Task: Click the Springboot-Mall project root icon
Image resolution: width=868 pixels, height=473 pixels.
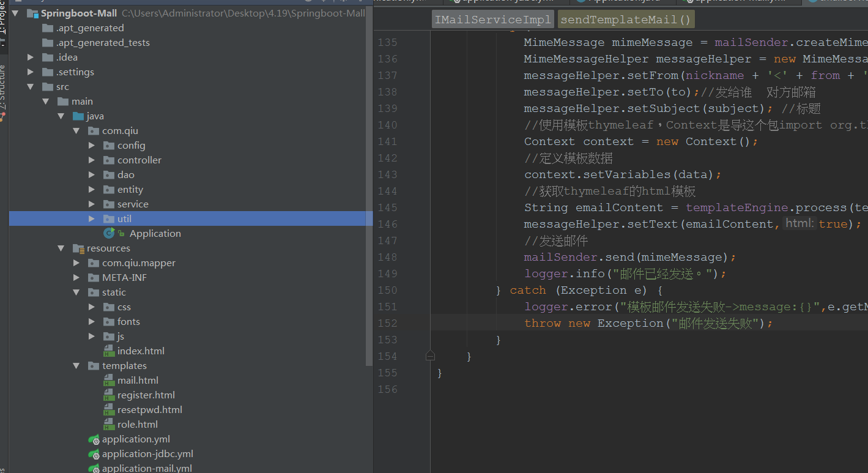Action: tap(32, 13)
